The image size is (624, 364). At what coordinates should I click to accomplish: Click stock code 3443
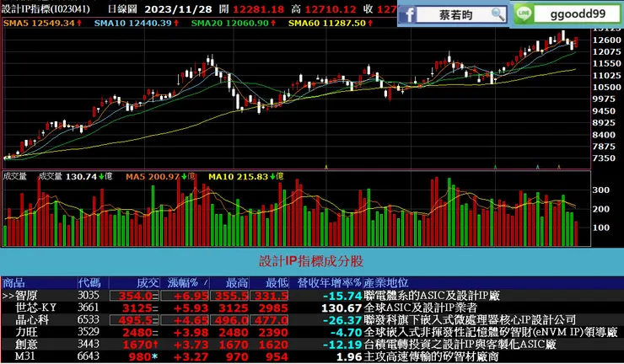click(x=88, y=344)
